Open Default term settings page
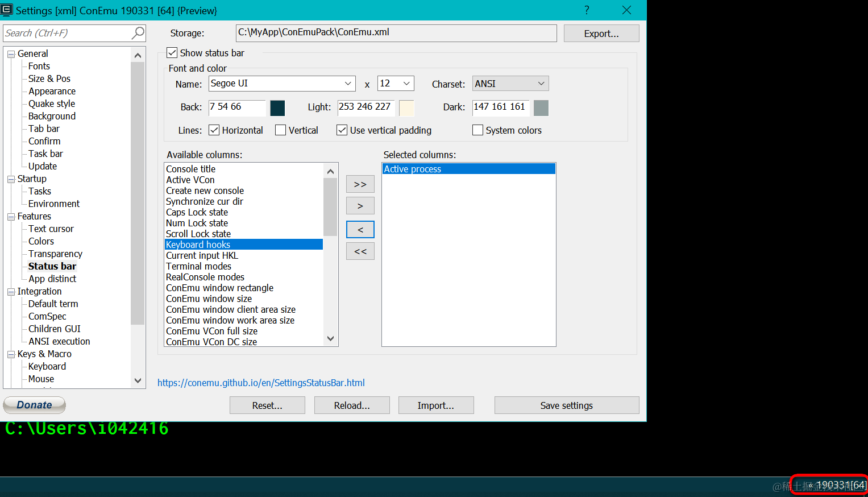868x497 pixels. tap(53, 304)
